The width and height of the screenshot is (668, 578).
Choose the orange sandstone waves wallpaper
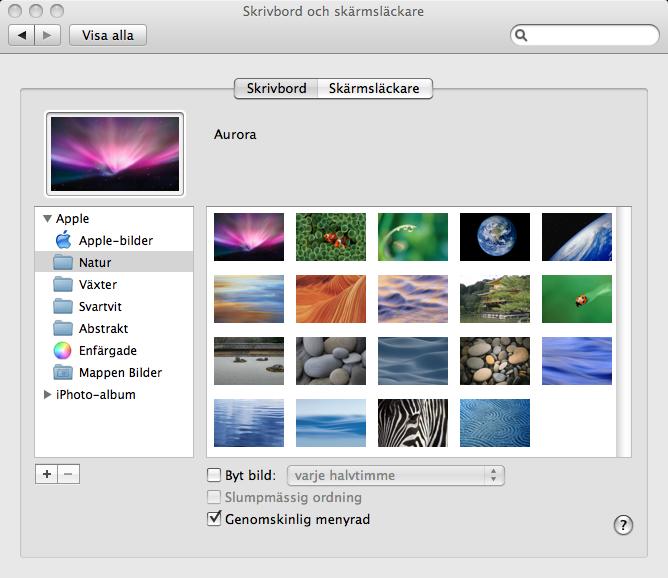point(331,299)
